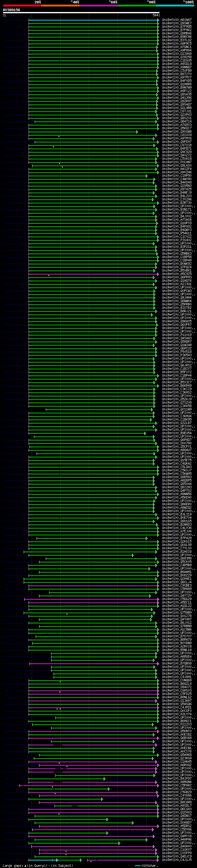The width and height of the screenshot is (197, 868).
Task: Select the UniRef100_Q15ET5 label
Action: point(177,460)
